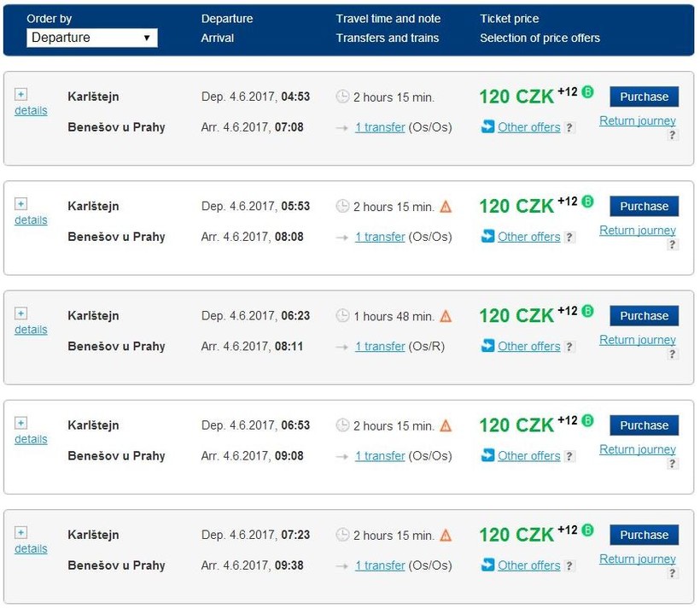Click the green B badge on the 07:23 fare

click(587, 530)
